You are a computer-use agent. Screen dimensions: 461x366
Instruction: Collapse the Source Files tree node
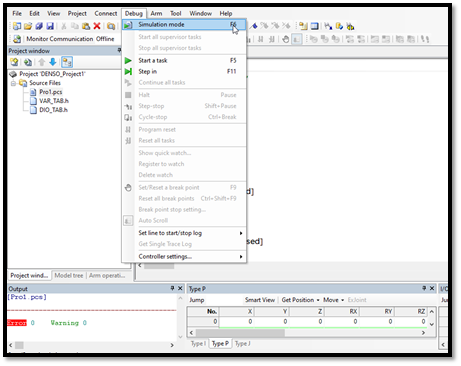[x=13, y=83]
